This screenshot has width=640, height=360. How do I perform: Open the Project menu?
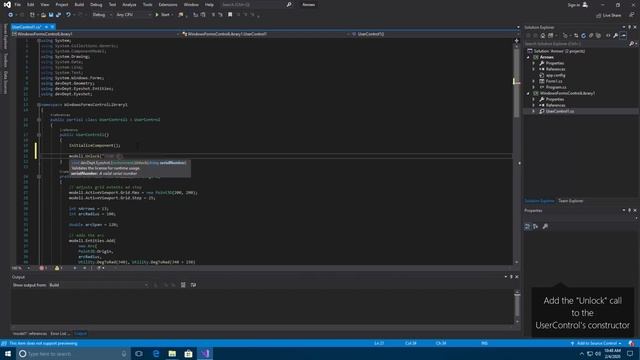tap(62, 4)
